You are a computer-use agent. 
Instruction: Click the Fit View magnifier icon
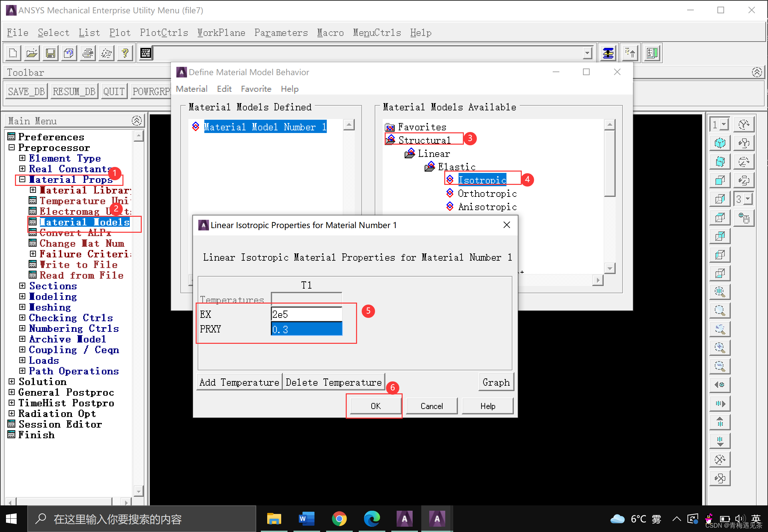pos(720,292)
